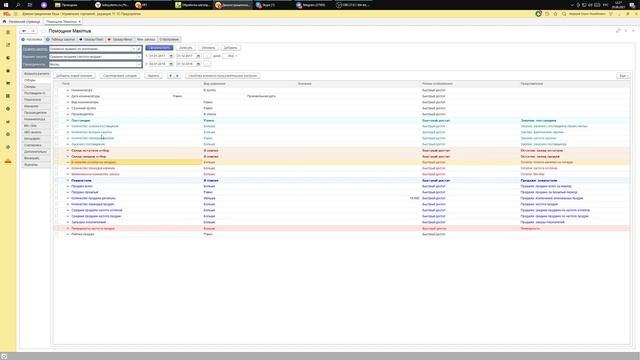Open the search magnifier in 1C title bar
Viewport: 640px width, 360px height.
point(564,14)
